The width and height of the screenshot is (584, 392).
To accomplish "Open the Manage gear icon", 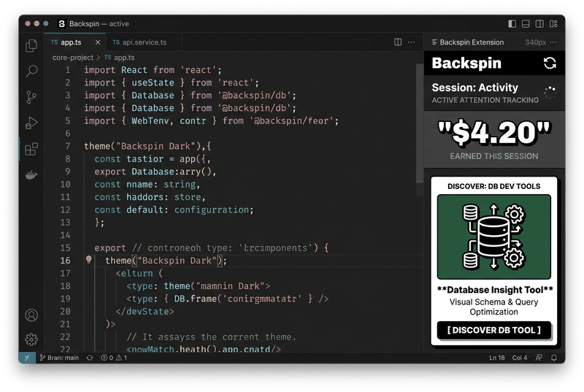I will point(31,339).
